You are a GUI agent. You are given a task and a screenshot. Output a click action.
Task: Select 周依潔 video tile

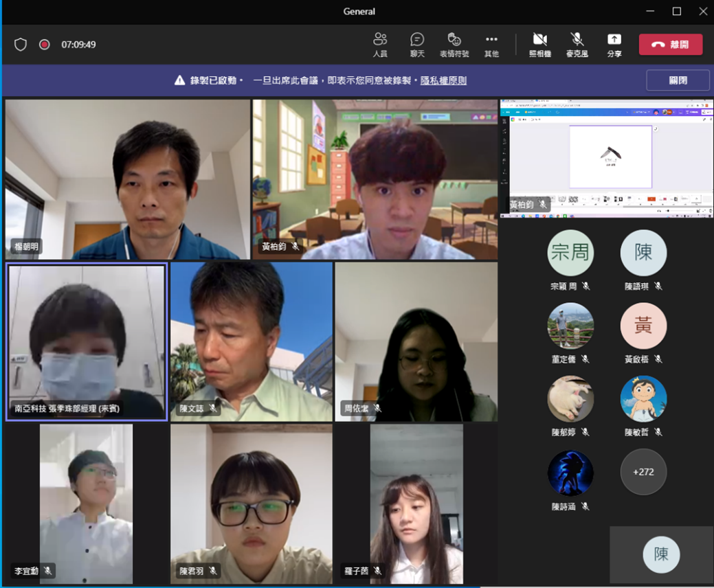[x=416, y=342]
